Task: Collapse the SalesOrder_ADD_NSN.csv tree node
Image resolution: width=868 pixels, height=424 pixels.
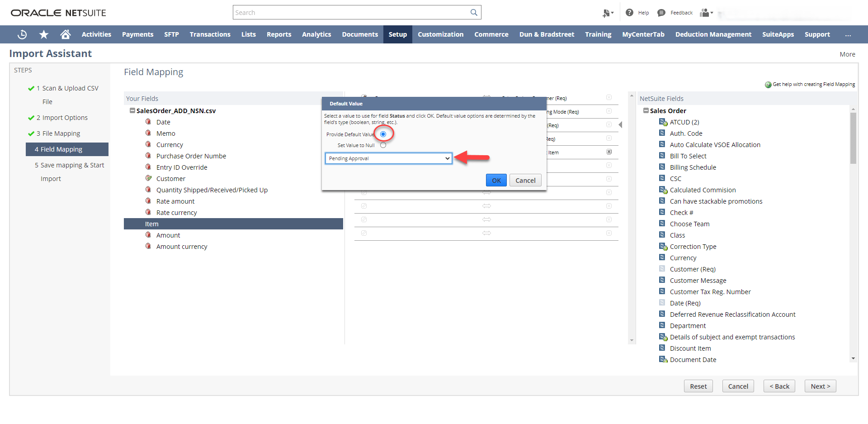Action: click(x=132, y=110)
